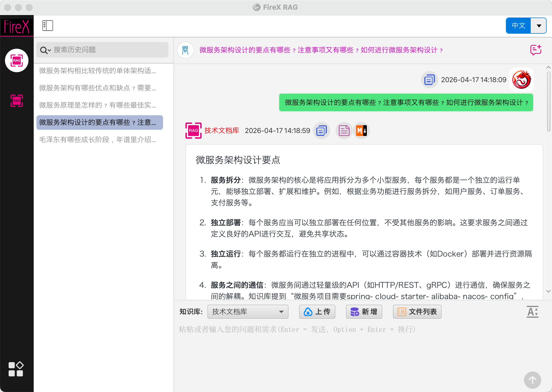Select the RAG icon in the left sidebar

pos(17,60)
